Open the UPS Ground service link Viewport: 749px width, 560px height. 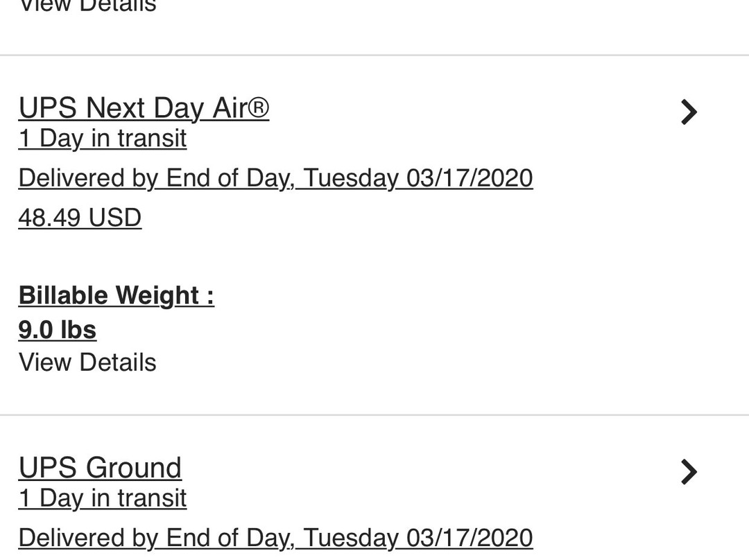tap(100, 468)
